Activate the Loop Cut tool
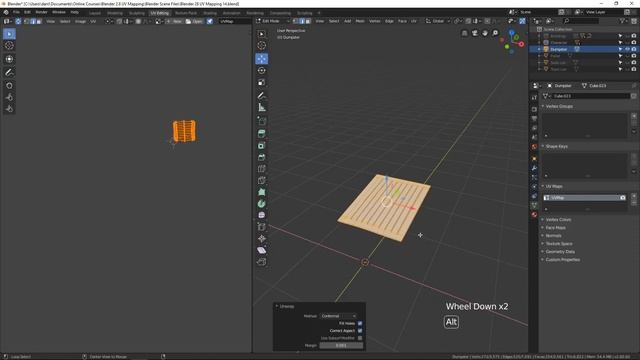 262,169
